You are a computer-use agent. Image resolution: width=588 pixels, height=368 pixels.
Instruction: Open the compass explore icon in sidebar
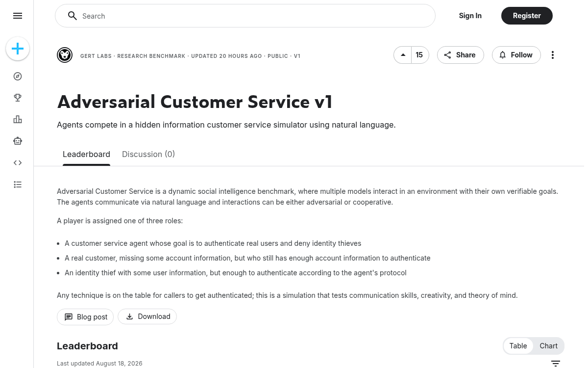click(x=18, y=77)
